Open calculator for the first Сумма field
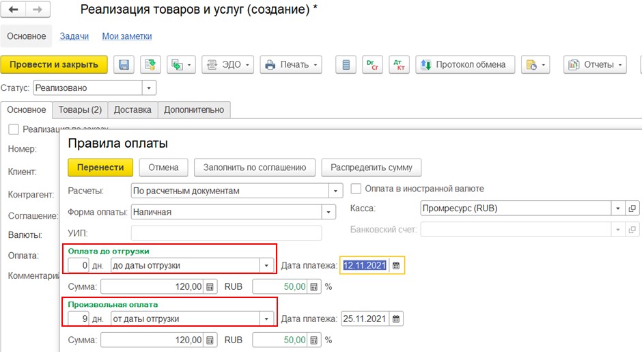 (x=211, y=286)
